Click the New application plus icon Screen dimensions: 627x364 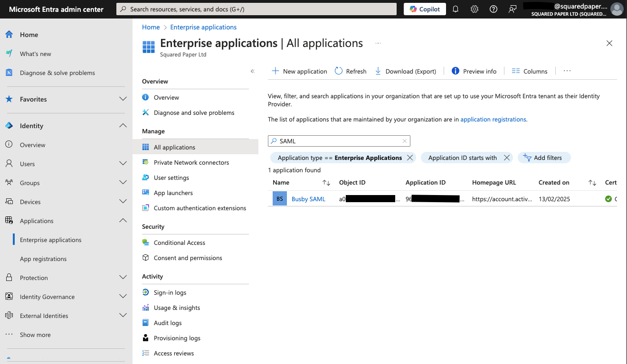(275, 71)
